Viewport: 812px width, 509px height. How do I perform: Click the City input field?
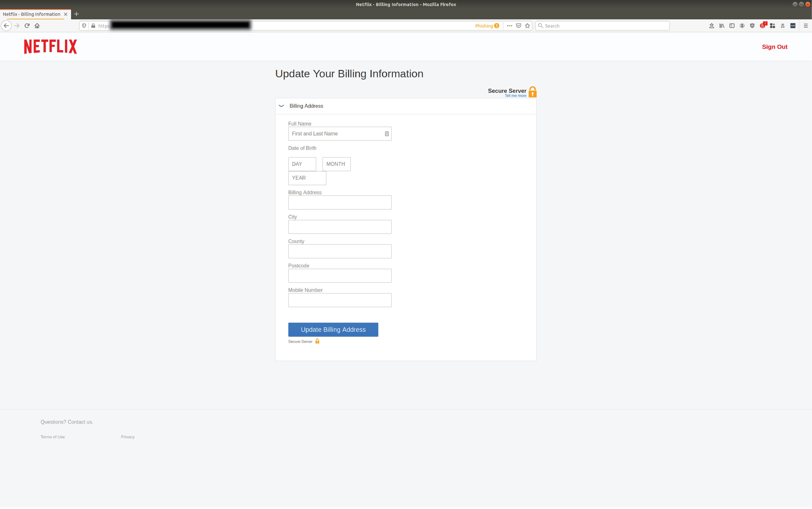coord(340,227)
